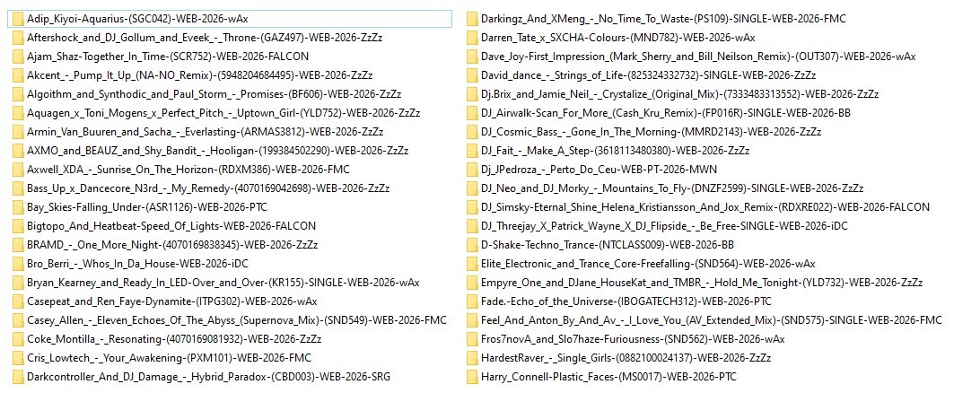The width and height of the screenshot is (980, 393).
Task: Click folder icon for AXMO_and_BEAUZ Hooligan
Action: tap(18, 151)
